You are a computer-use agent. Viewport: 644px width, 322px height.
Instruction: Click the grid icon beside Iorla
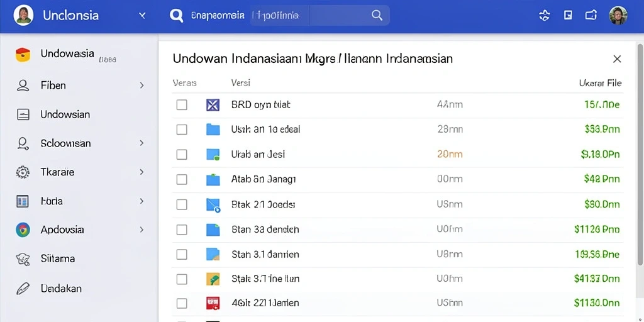pos(22,201)
